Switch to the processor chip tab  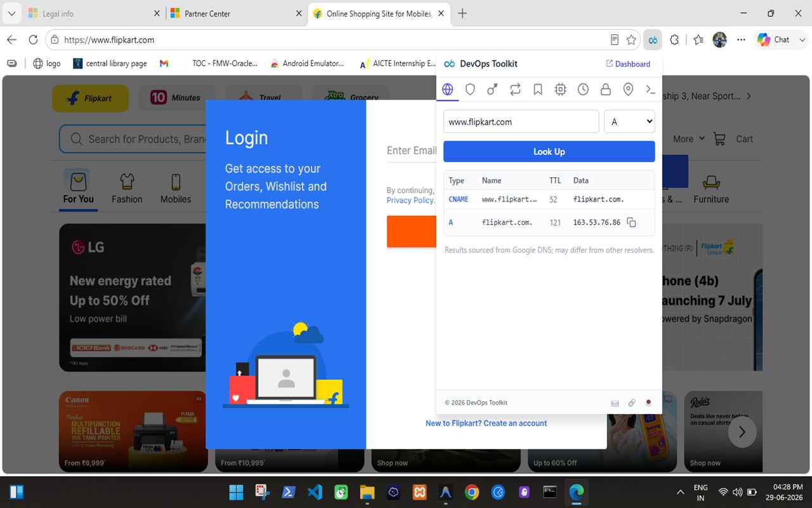coord(560,90)
